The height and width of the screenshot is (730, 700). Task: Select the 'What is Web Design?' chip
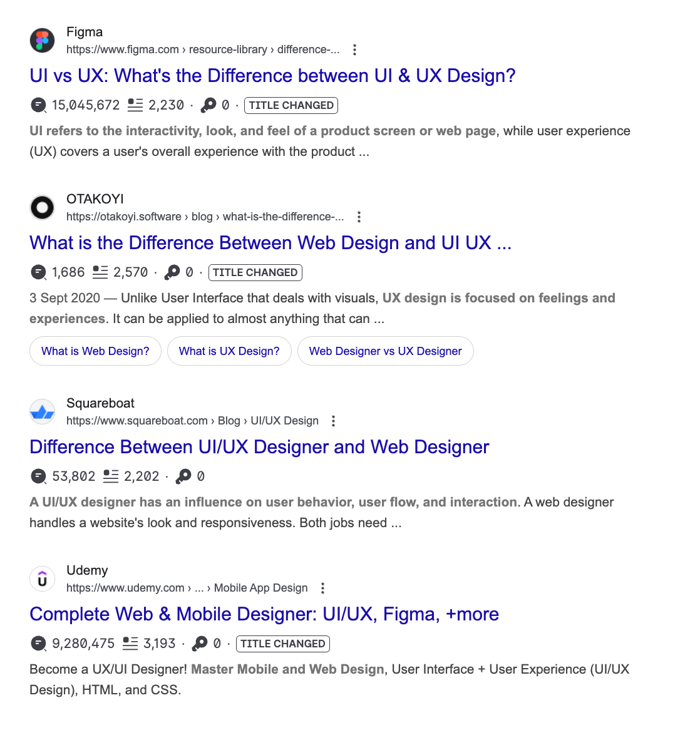click(x=95, y=351)
